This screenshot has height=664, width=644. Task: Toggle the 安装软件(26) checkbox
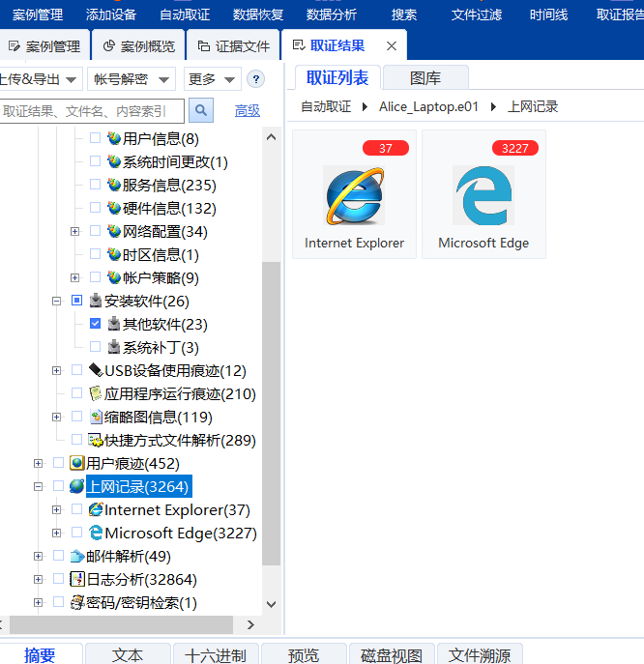pos(76,301)
